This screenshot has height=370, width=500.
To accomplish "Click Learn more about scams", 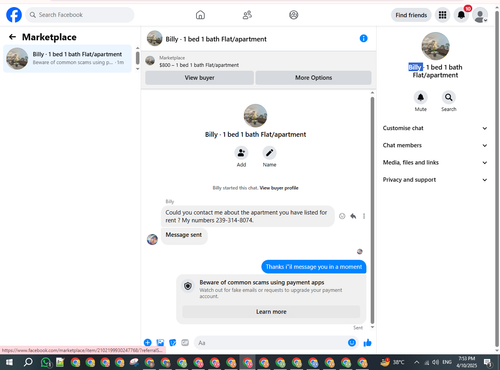I will tap(271, 312).
